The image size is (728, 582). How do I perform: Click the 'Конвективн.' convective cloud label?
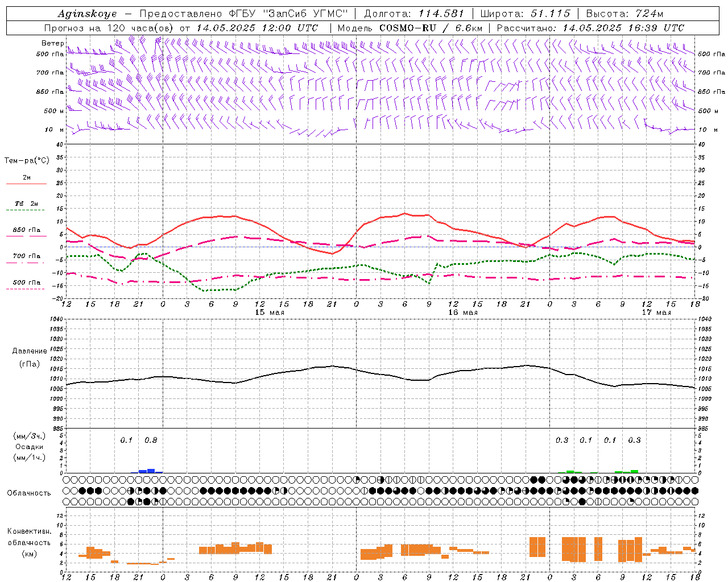(x=29, y=531)
